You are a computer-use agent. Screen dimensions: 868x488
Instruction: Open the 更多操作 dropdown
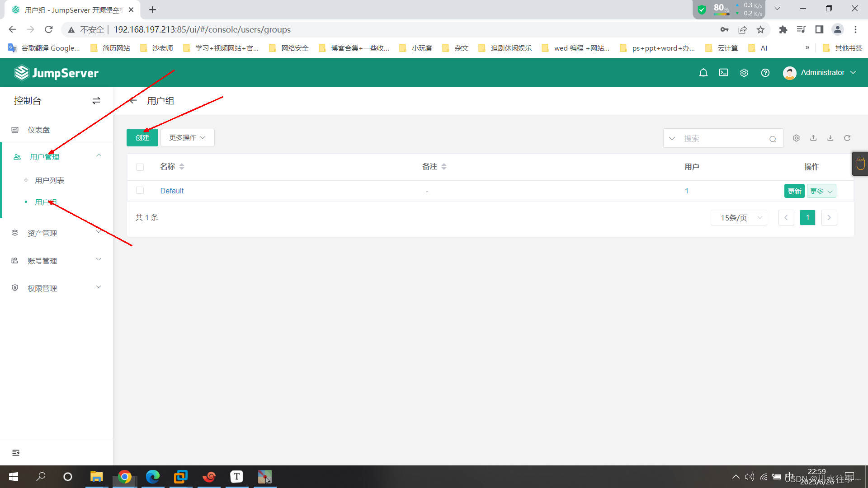187,138
